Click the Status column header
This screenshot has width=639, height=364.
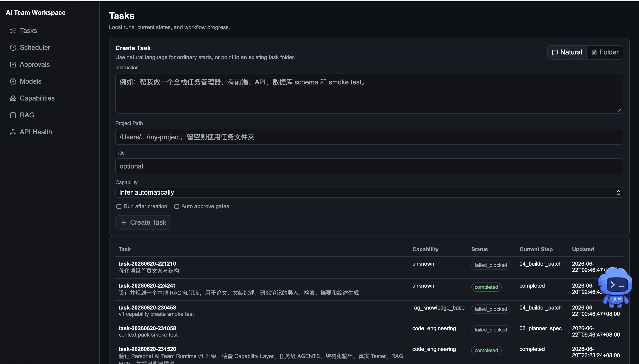click(479, 250)
